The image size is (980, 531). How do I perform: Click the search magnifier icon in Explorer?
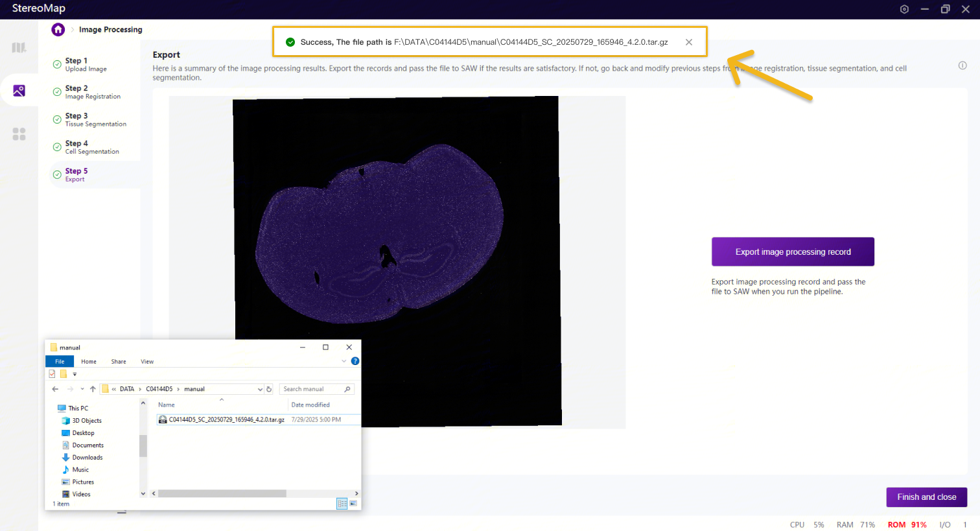[x=347, y=389]
